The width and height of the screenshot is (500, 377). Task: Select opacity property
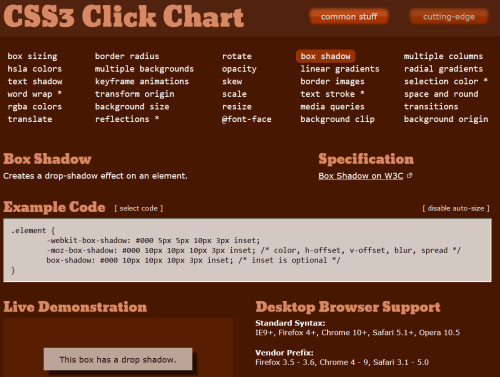(x=239, y=69)
